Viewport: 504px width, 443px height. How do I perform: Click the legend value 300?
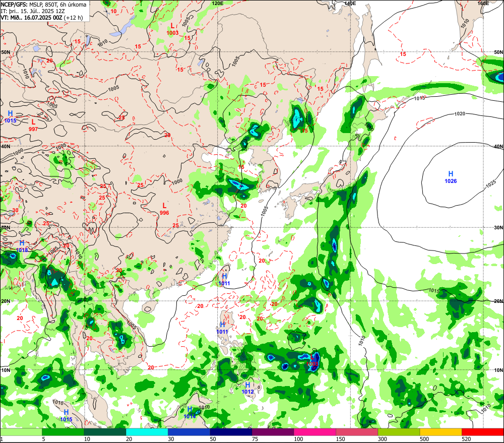pos(383,439)
